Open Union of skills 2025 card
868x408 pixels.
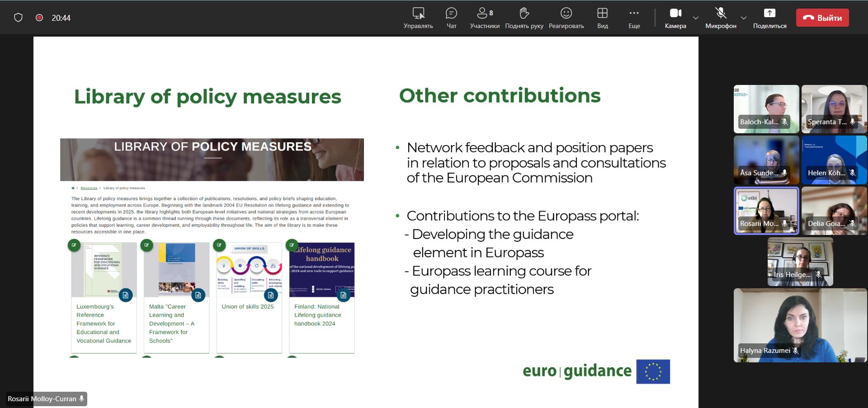coord(248,306)
